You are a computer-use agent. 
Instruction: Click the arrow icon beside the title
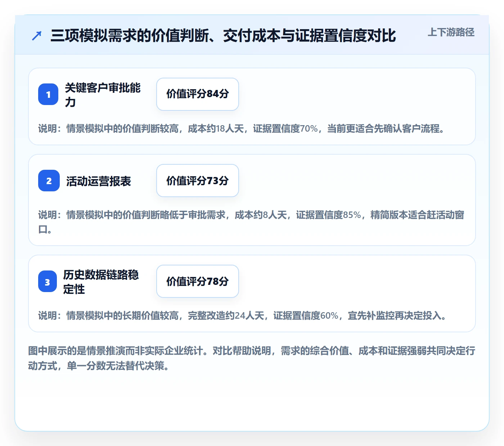click(x=37, y=36)
